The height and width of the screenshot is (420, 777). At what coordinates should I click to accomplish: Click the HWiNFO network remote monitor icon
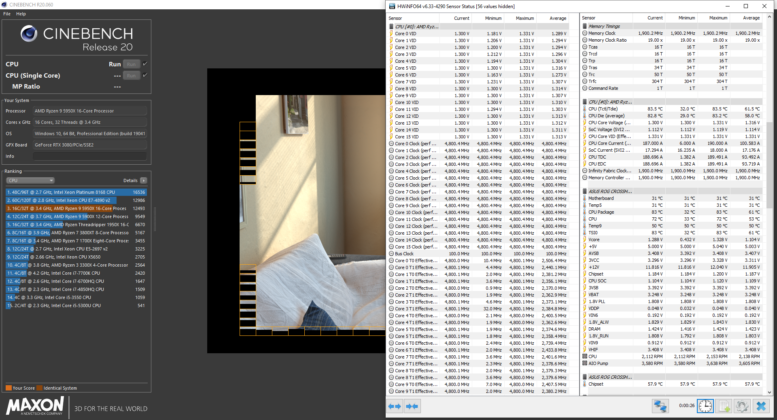coord(660,406)
